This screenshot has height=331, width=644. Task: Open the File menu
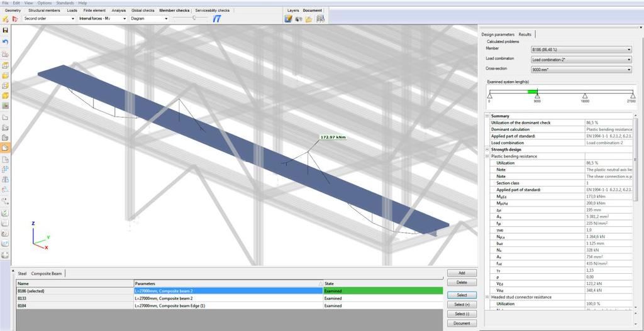5,3
